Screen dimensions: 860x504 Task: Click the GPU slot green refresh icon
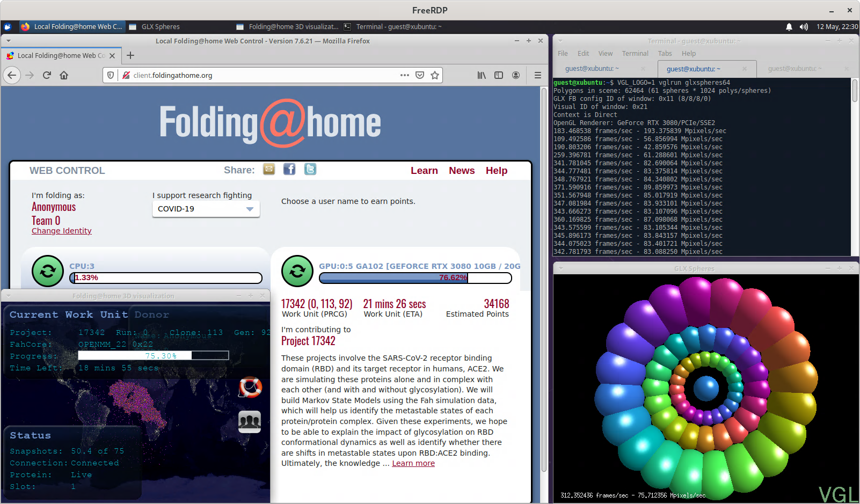click(297, 271)
